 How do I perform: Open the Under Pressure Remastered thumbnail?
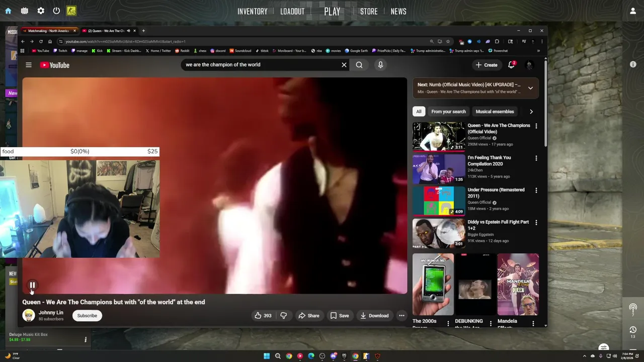click(x=439, y=201)
